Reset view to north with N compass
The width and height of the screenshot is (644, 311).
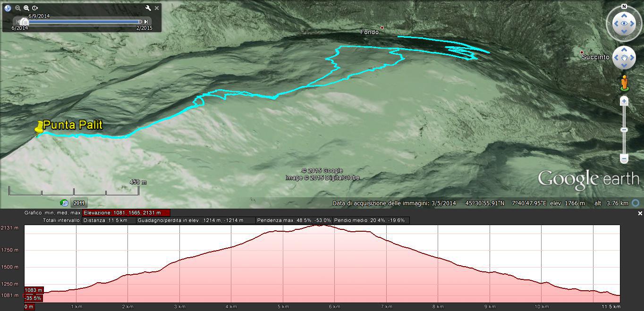tap(624, 7)
